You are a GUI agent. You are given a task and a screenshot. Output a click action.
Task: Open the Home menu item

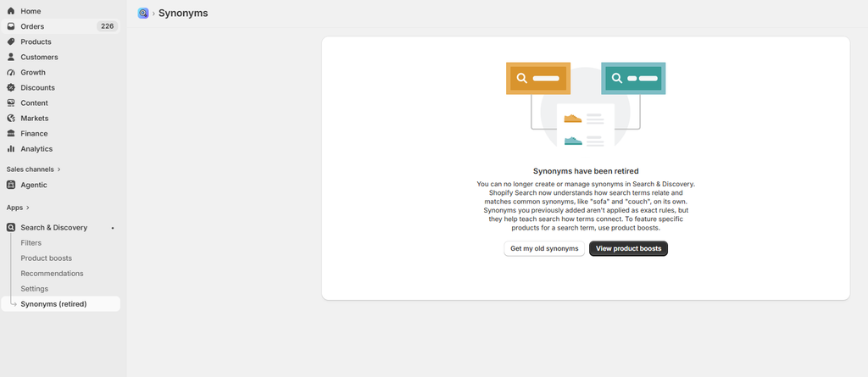60,11
